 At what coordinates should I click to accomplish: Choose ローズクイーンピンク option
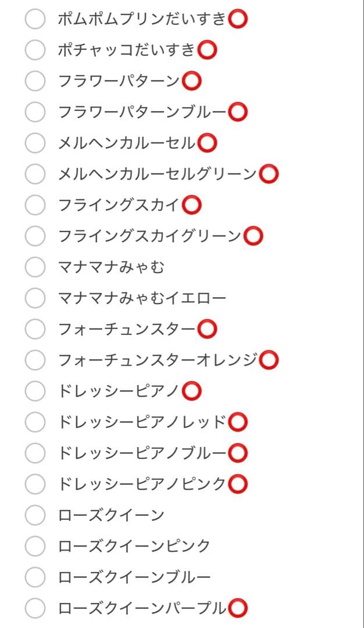pos(34,547)
